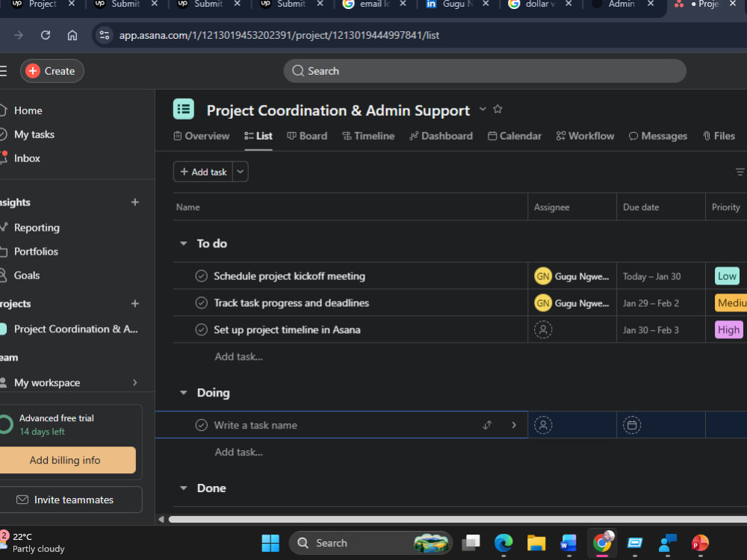The height and width of the screenshot is (560, 747).
Task: Collapse the To do section
Action: click(184, 243)
